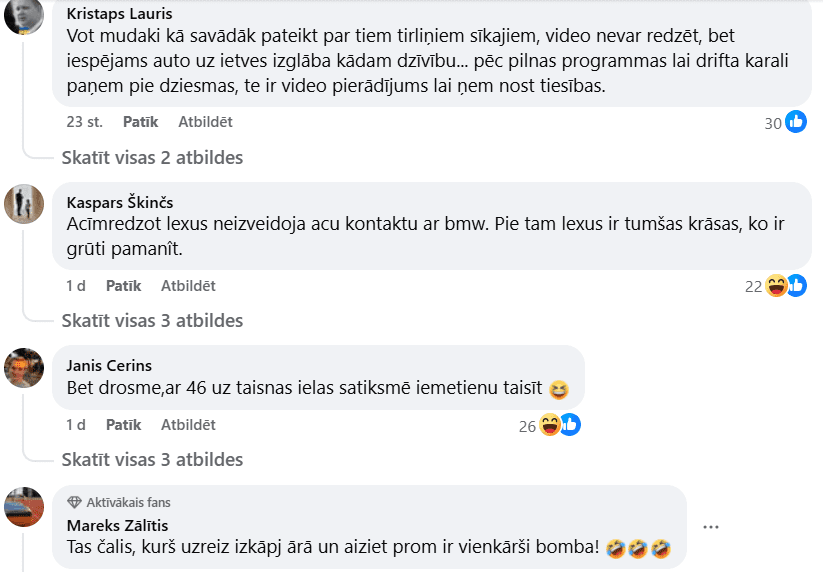
Task: Click the laughing reaction icon on Kaspars Škinčs comment
Action: (776, 286)
